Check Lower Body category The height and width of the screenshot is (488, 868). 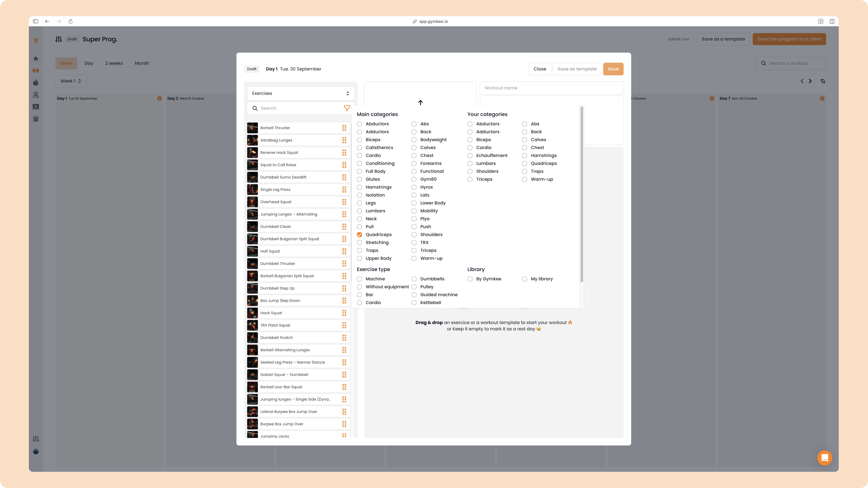pyautogui.click(x=414, y=203)
